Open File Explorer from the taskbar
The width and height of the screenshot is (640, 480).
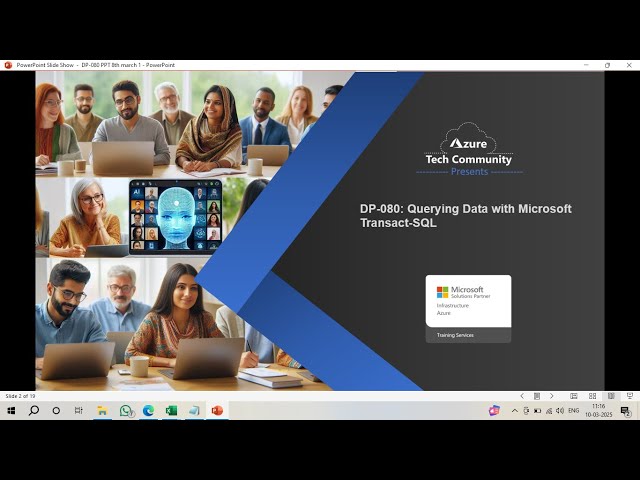[102, 411]
